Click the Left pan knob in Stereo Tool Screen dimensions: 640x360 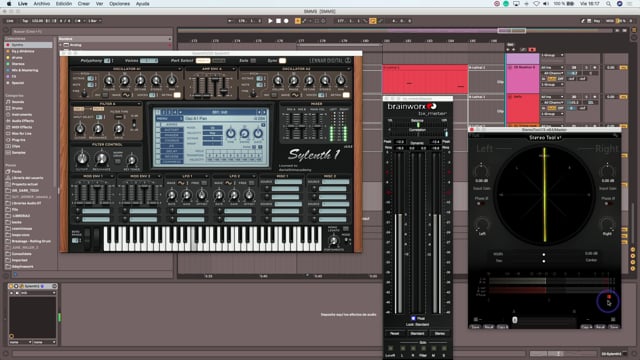(482, 224)
